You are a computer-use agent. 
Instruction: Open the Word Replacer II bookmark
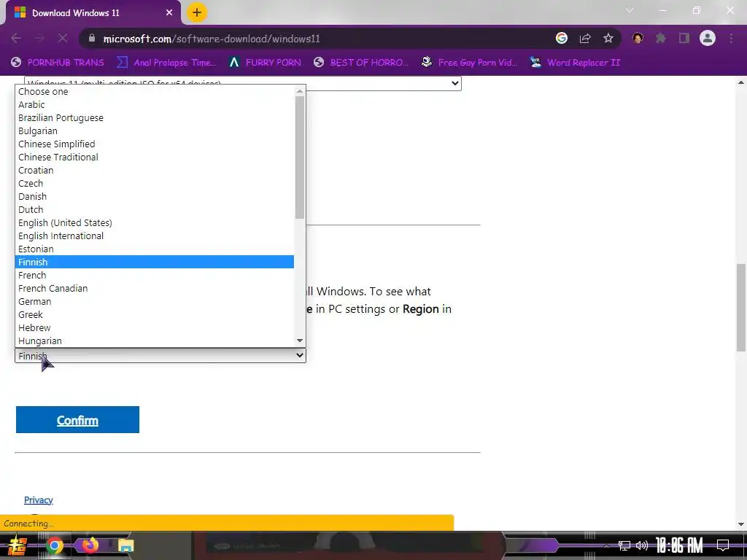pos(576,63)
